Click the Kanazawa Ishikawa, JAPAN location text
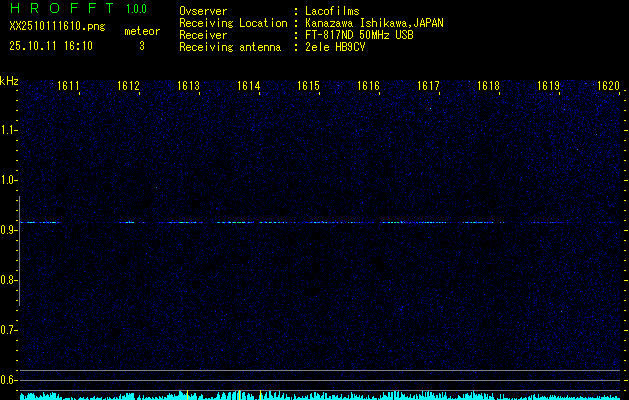 coord(374,22)
